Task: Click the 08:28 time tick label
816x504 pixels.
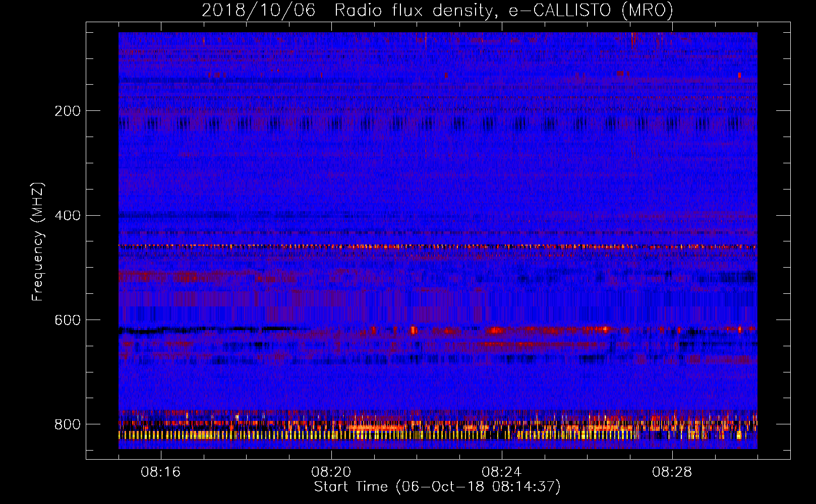Action: [x=672, y=472]
